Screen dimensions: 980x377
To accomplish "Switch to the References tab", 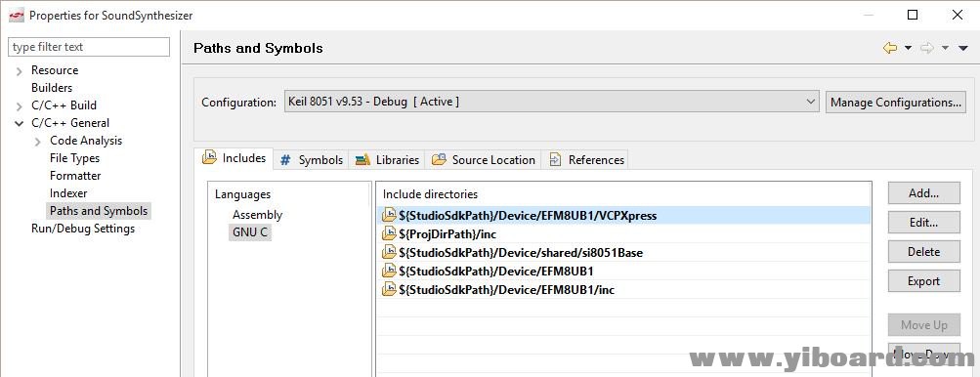I will coord(585,160).
